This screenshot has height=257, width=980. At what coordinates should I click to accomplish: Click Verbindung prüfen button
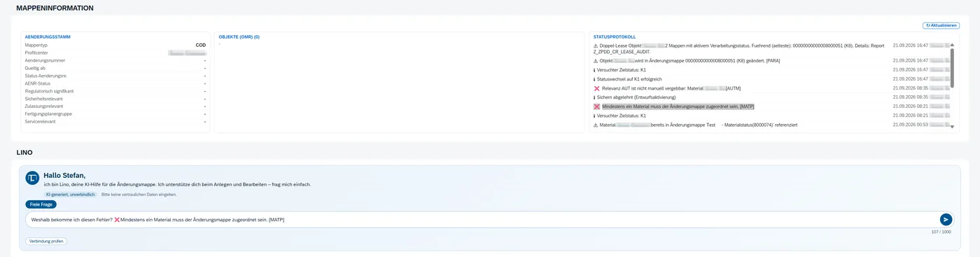coord(46,241)
